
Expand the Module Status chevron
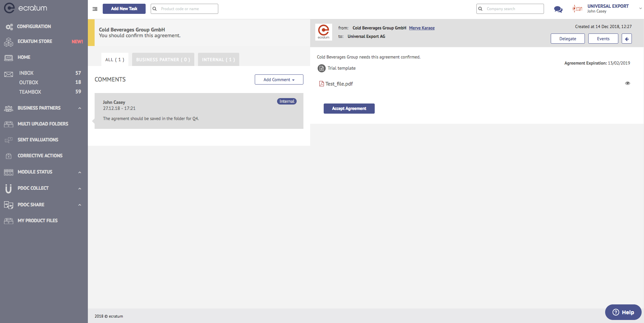coord(80,172)
